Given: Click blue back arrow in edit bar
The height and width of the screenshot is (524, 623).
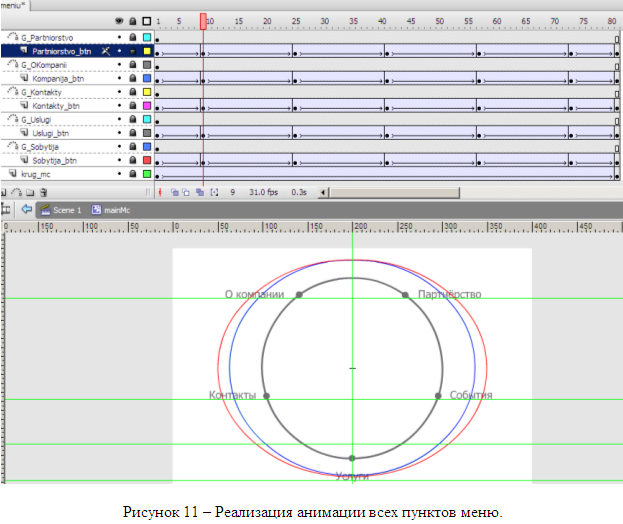Looking at the screenshot, I should pos(27,209).
